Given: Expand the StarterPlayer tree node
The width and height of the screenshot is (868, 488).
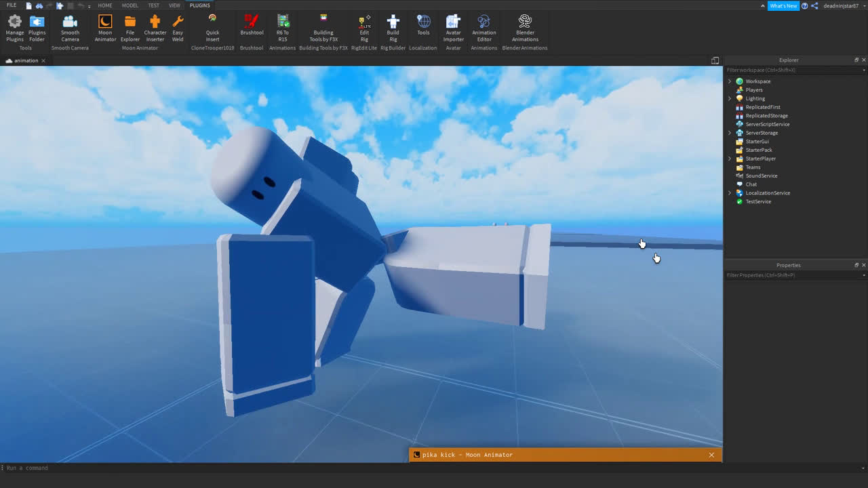Looking at the screenshot, I should pyautogui.click(x=730, y=159).
